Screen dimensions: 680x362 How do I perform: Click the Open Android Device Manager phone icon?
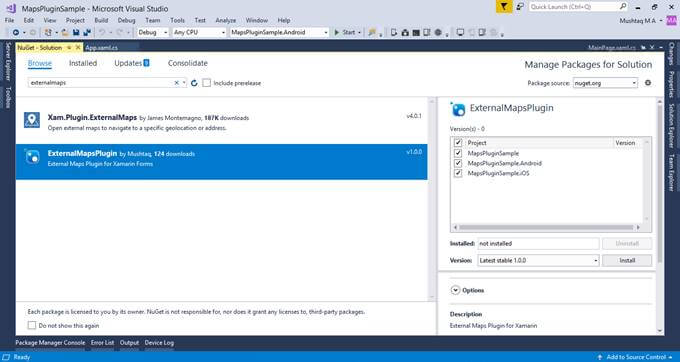[394, 33]
